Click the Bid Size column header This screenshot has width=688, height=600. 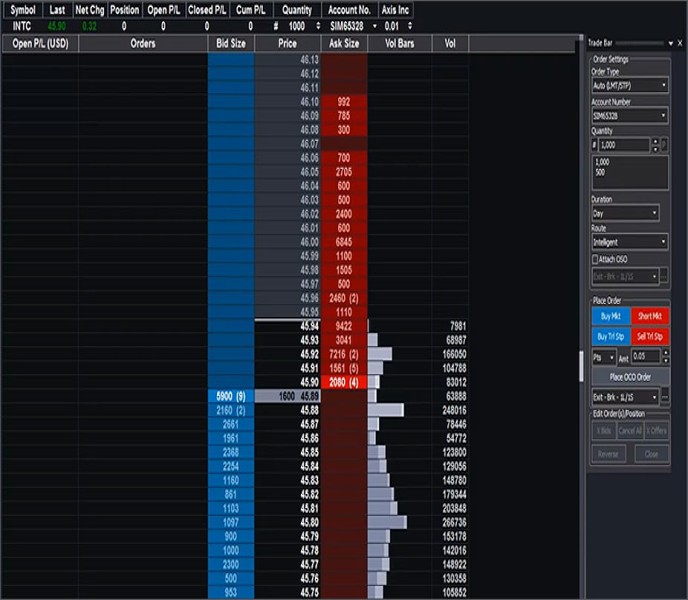230,44
